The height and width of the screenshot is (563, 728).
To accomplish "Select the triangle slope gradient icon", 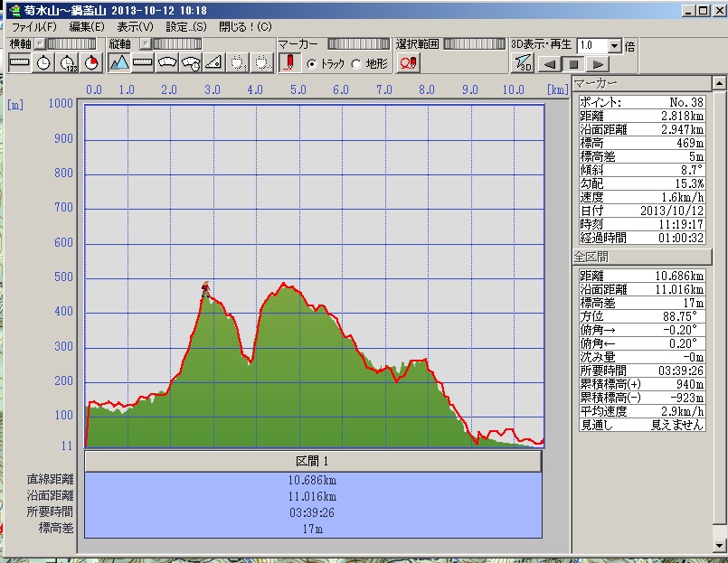I will pos(213,62).
